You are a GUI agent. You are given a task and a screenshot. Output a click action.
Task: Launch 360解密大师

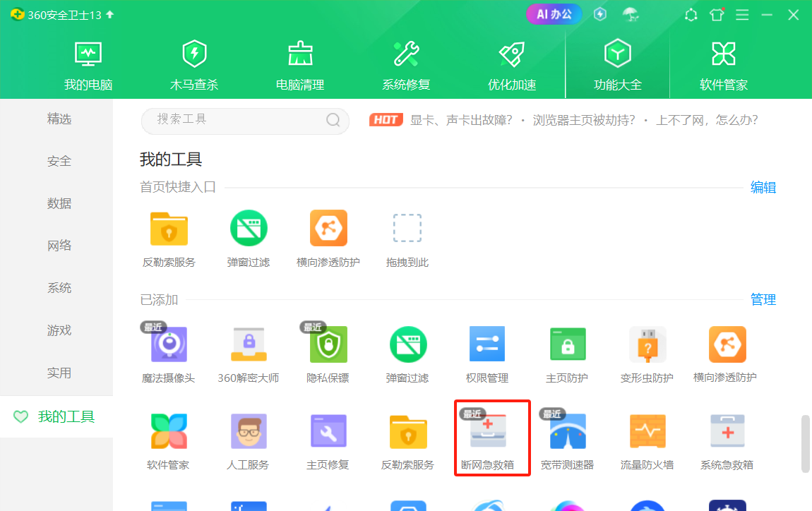(248, 345)
